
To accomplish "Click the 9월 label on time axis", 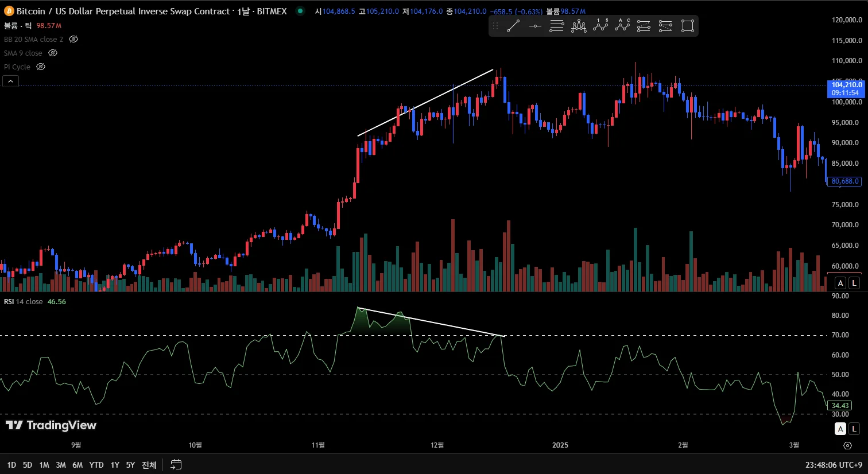I will click(x=76, y=445).
